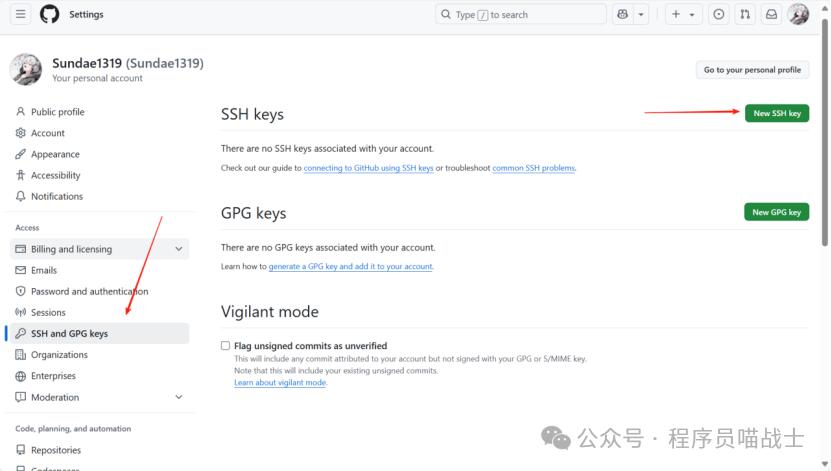
Task: Select SSH and GPG keys in sidebar
Action: click(69, 333)
